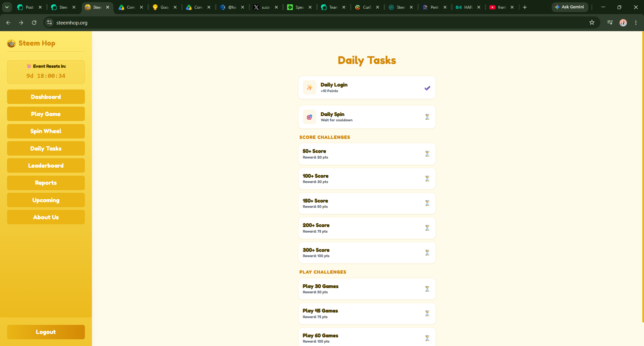Open a new tab with plus
This screenshot has width=644, height=346.
pos(525,7)
